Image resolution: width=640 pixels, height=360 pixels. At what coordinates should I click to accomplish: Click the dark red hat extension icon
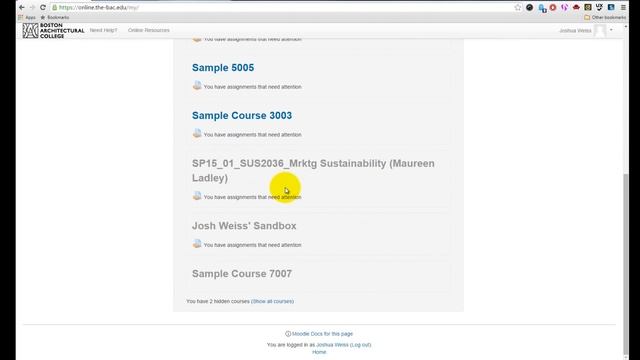[576, 7]
